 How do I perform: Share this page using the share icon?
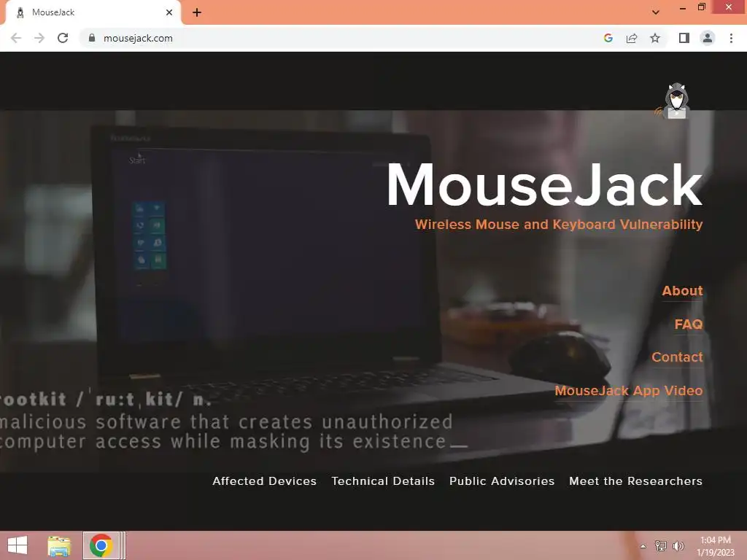tap(632, 38)
